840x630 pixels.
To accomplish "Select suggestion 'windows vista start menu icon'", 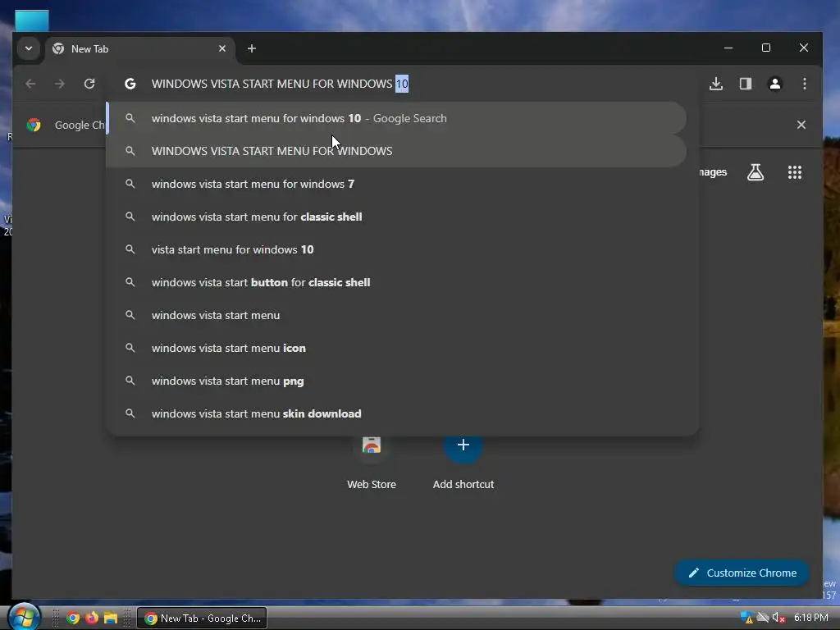I will coord(396,348).
